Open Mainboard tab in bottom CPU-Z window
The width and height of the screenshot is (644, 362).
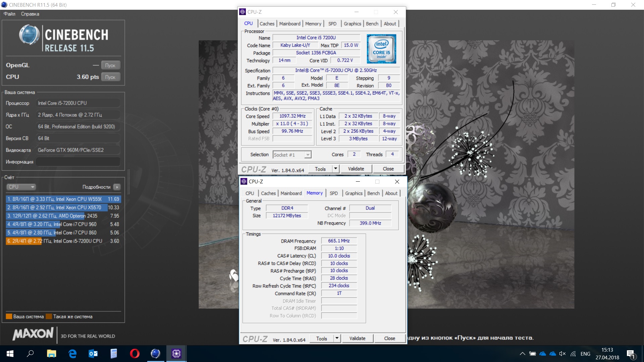coord(291,193)
